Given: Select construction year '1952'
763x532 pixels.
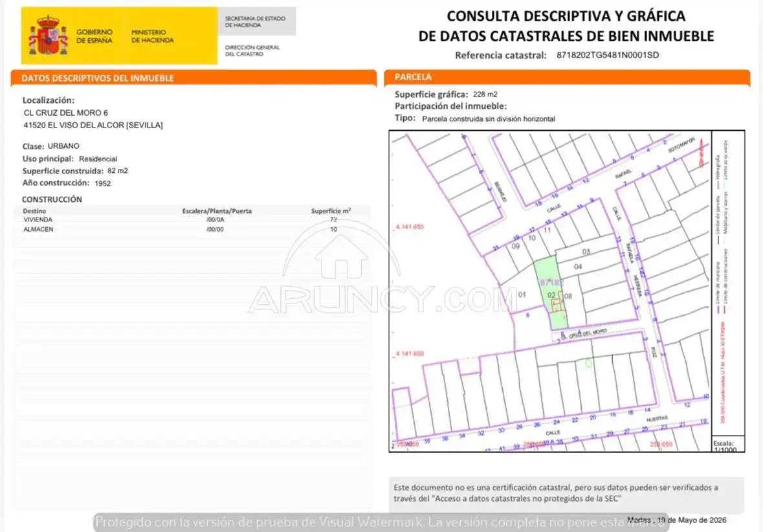Looking at the screenshot, I should [x=103, y=184].
